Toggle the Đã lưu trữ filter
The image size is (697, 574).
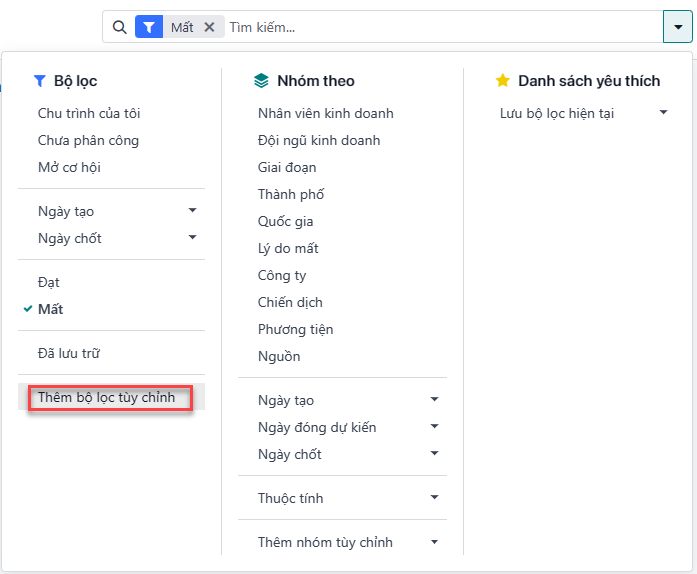tap(69, 353)
